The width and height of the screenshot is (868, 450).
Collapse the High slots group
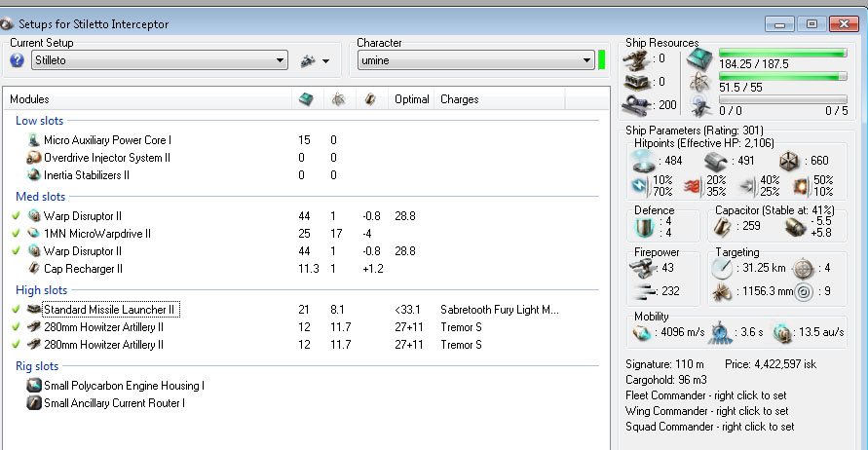(x=42, y=290)
